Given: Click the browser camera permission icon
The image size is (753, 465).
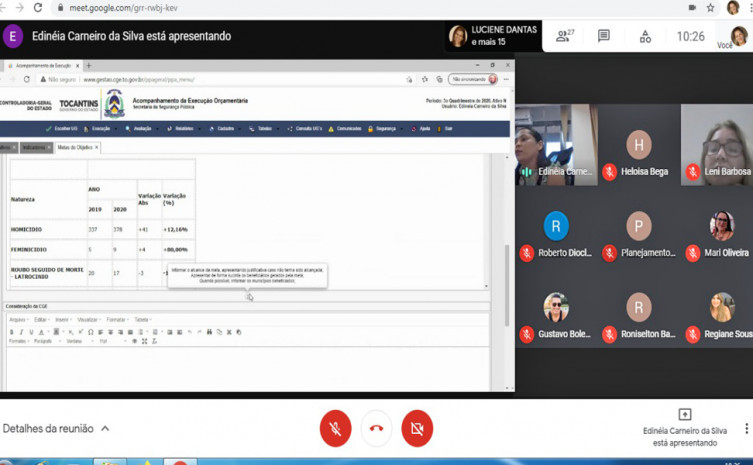Looking at the screenshot, I should [x=691, y=7].
